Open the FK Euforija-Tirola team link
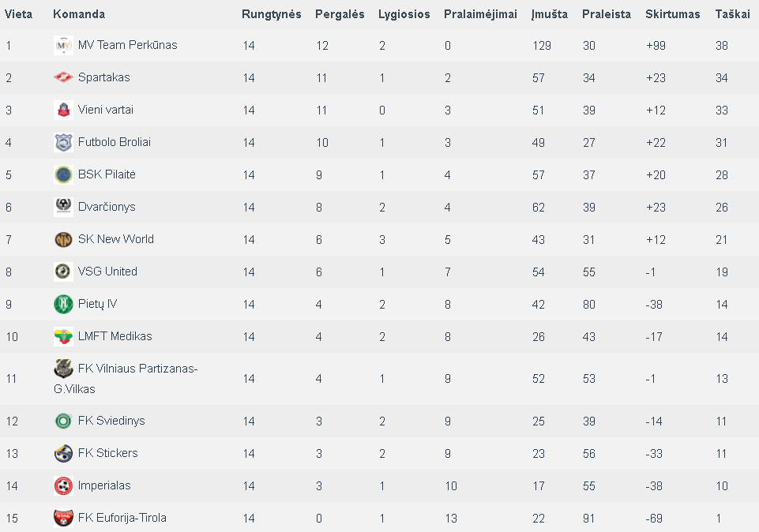Image resolution: width=759 pixels, height=532 pixels. click(x=122, y=518)
